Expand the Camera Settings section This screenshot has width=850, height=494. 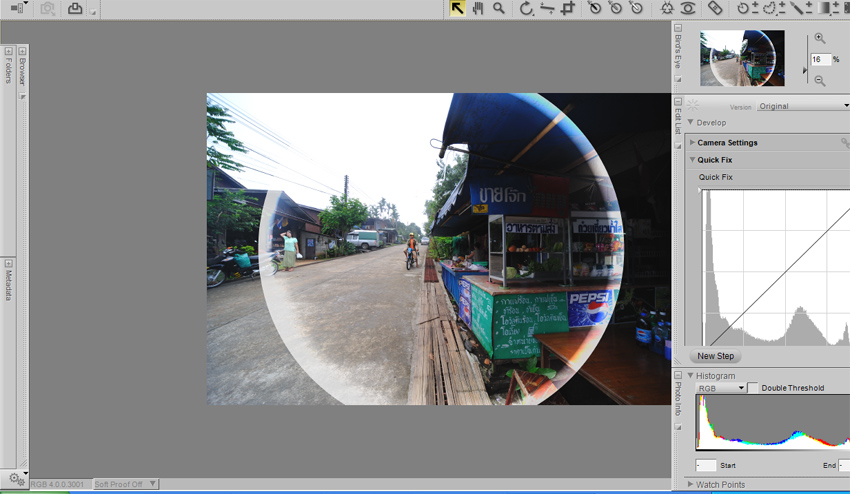[692, 143]
